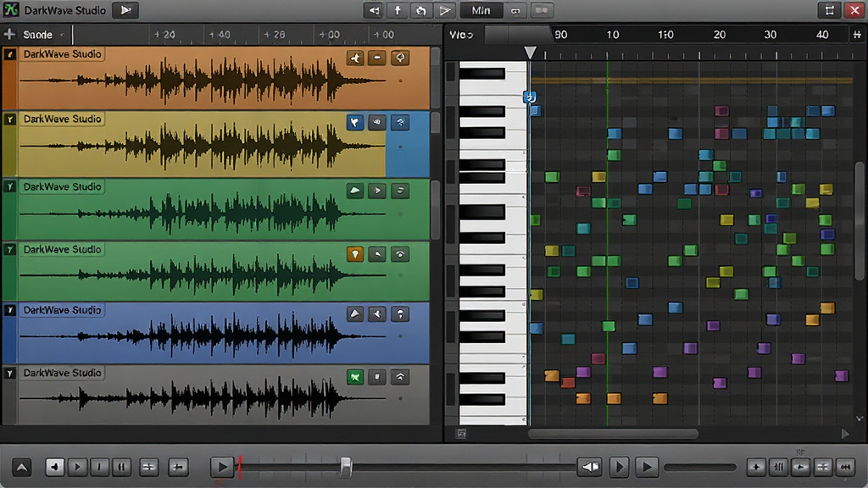This screenshot has width=868, height=488.
Task: Click the plus button in the bottom-right group
Action: pyautogui.click(x=756, y=468)
